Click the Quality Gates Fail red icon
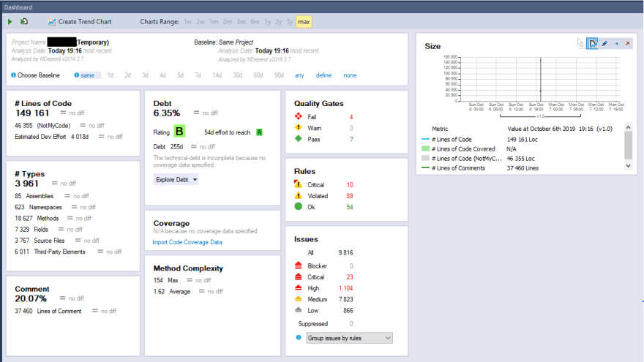Image resolution: width=644 pixels, height=362 pixels. 299,116
